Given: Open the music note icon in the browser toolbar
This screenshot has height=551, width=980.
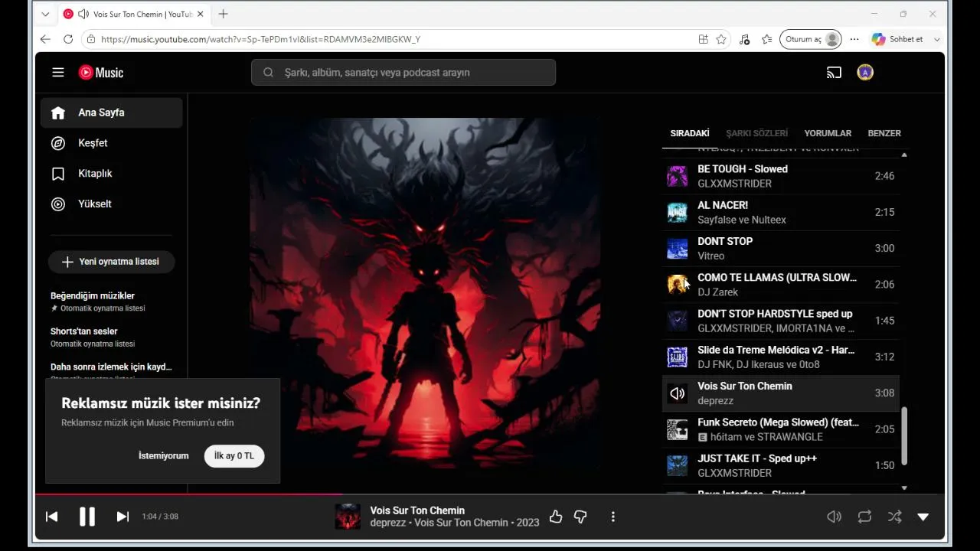Looking at the screenshot, I should pos(744,39).
